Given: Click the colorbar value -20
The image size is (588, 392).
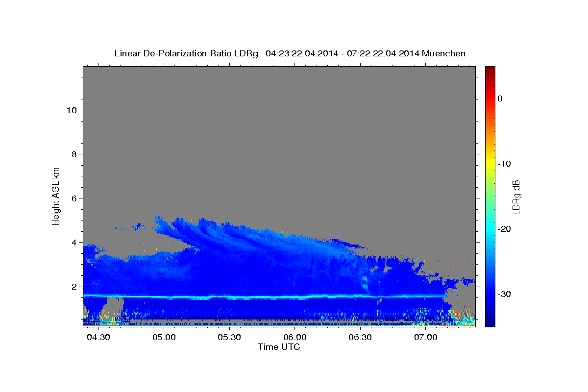Looking at the screenshot, I should pyautogui.click(x=504, y=229).
